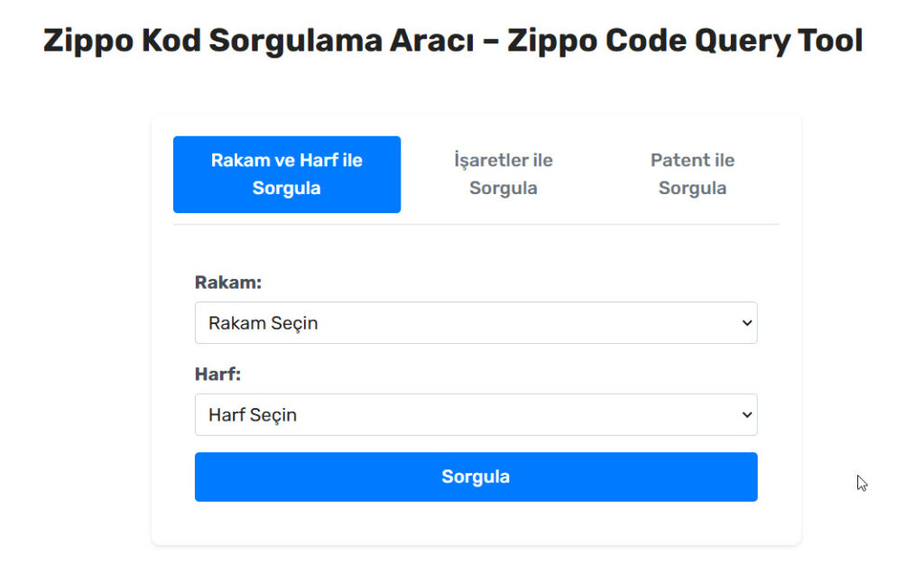This screenshot has height=584, width=924.
Task: Click the chevron arrow of Rakam dropdown
Action: (746, 323)
